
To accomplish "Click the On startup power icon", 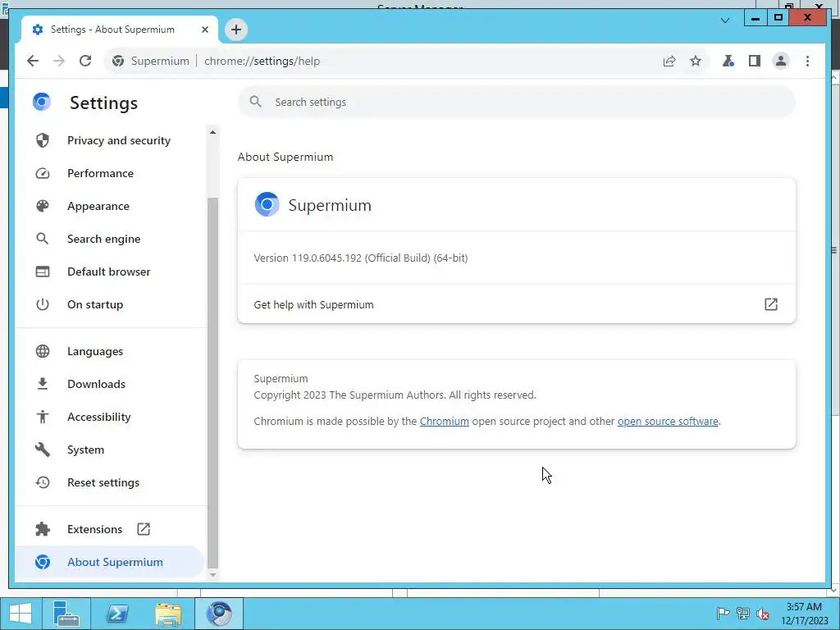I will pyautogui.click(x=43, y=304).
